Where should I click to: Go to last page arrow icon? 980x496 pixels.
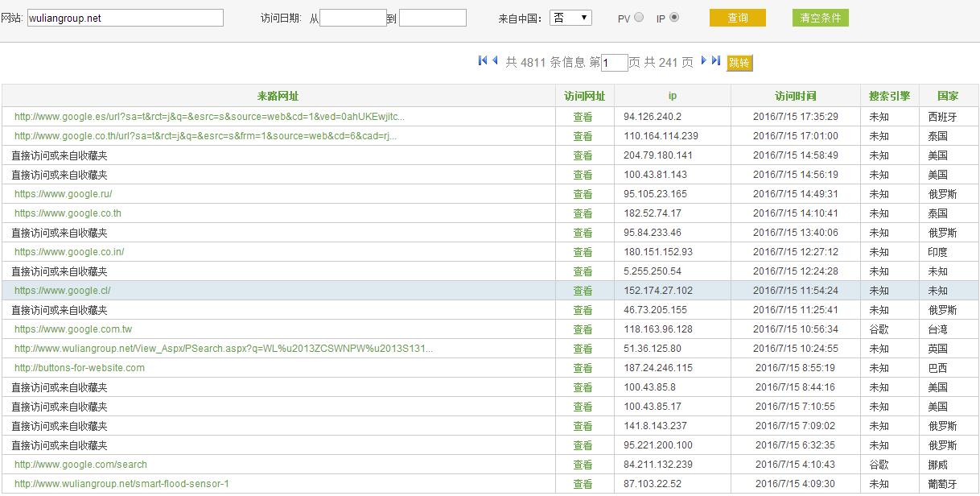715,60
